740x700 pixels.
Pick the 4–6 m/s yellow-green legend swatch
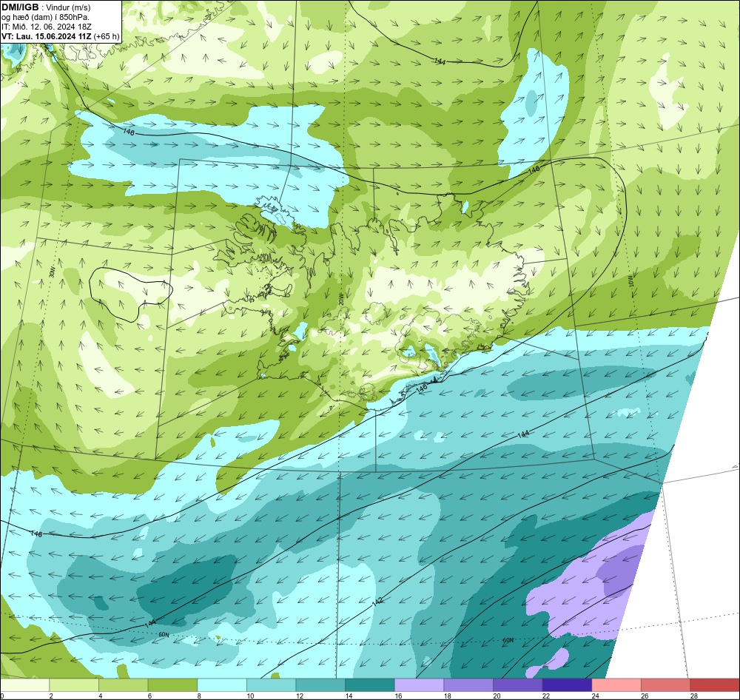[123, 685]
